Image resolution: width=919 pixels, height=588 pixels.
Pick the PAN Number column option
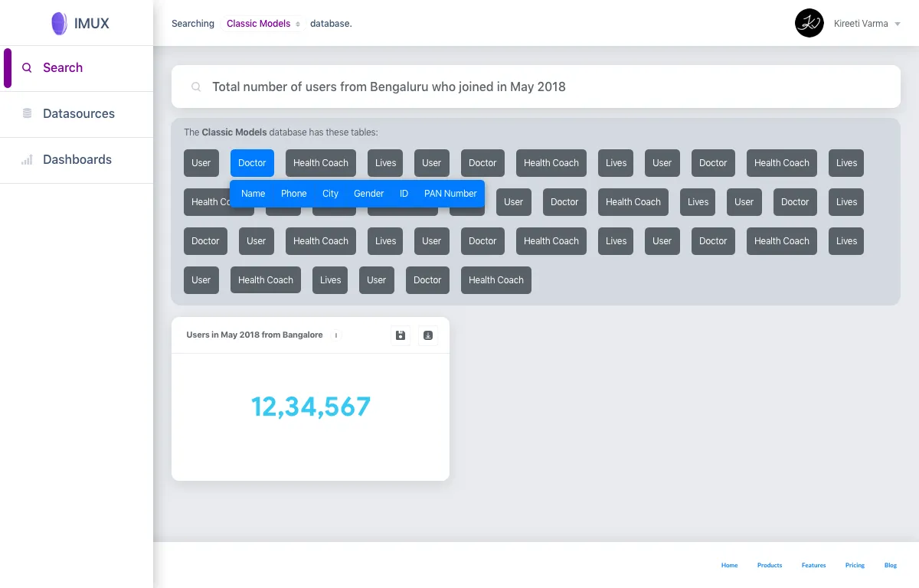click(450, 194)
